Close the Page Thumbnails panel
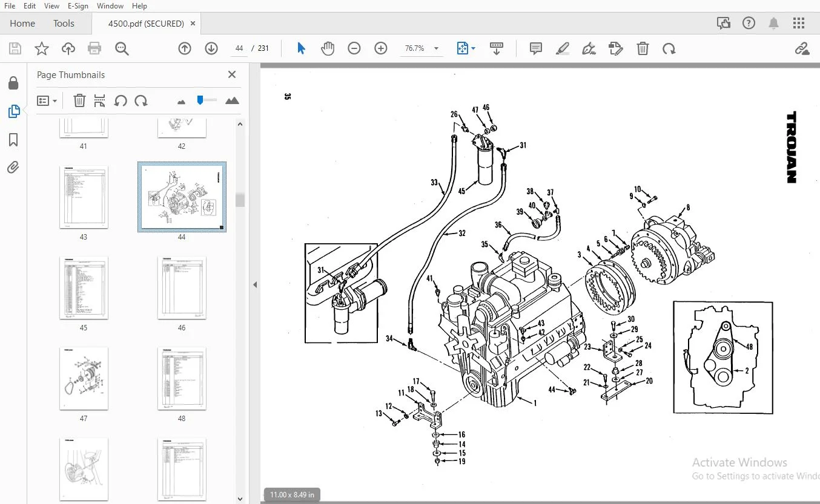The height and width of the screenshot is (504, 820). coord(231,74)
